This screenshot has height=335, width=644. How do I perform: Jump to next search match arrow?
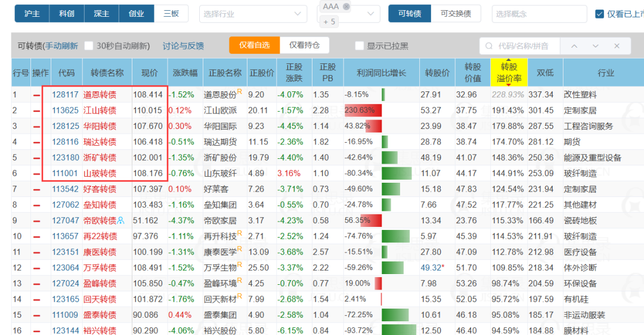(596, 46)
